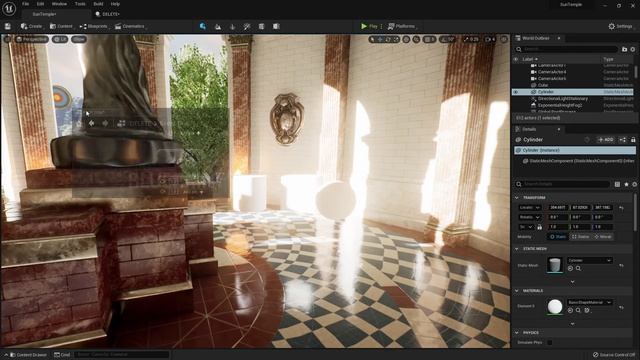Open the Fracture mode icon

(x=261, y=27)
